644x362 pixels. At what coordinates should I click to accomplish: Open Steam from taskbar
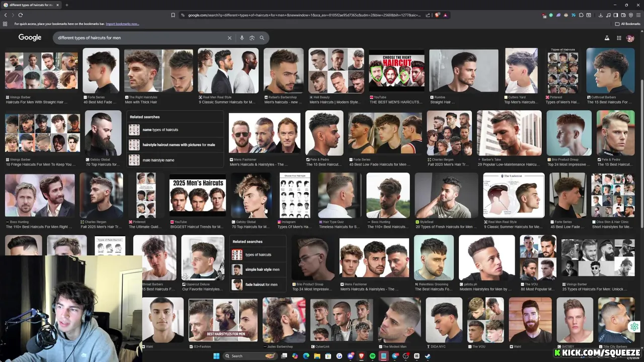tap(428, 356)
